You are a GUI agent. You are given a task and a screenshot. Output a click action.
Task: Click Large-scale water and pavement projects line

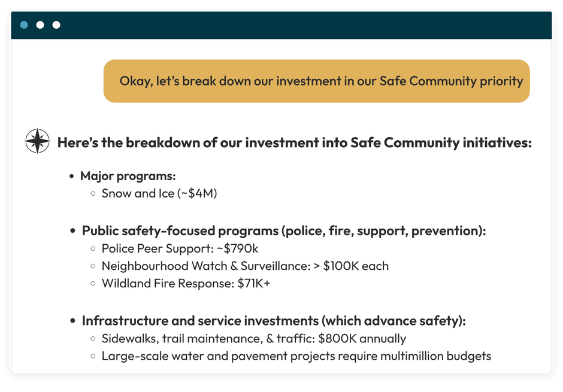pyautogui.click(x=296, y=356)
